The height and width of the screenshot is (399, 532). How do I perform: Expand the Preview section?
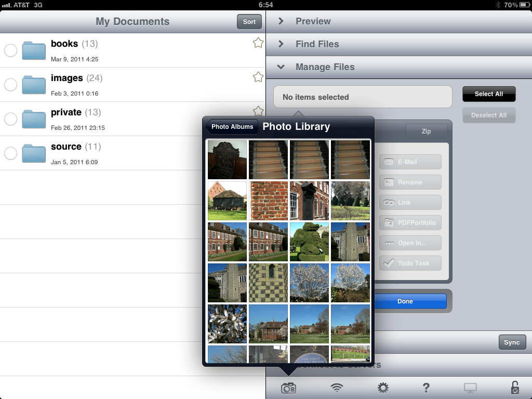(313, 21)
